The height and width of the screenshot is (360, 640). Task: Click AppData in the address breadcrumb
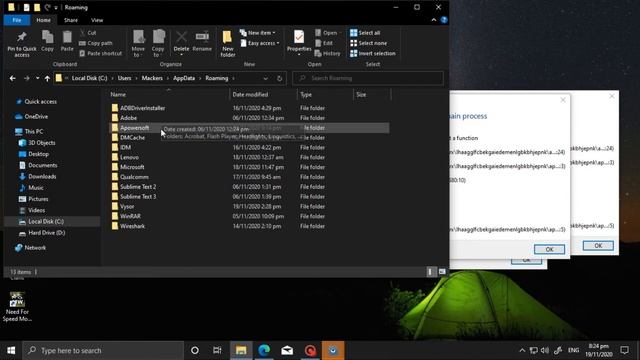(184, 78)
